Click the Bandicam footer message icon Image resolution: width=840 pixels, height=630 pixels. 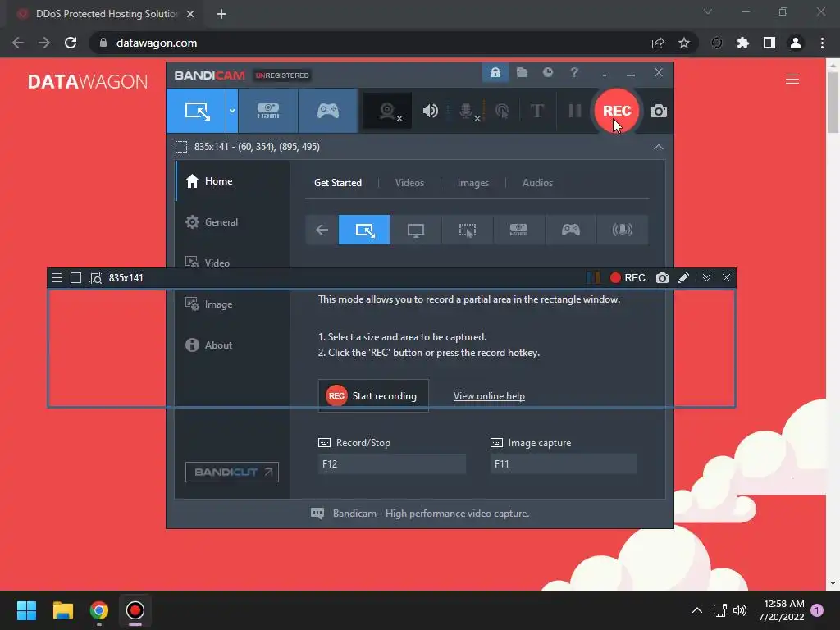click(x=317, y=514)
